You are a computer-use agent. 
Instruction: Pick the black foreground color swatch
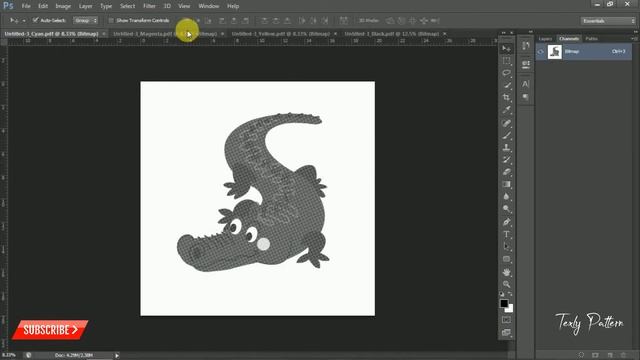coord(504,303)
